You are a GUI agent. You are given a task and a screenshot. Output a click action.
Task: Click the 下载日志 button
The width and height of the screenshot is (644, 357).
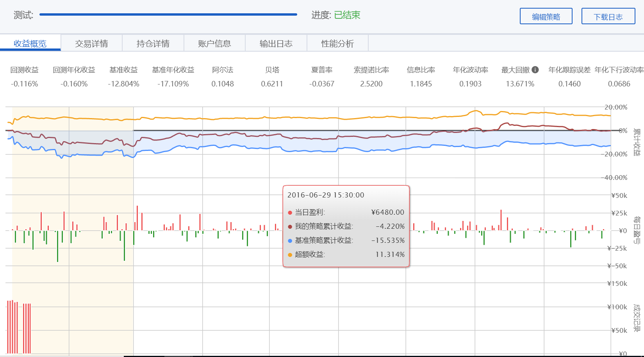click(x=608, y=16)
